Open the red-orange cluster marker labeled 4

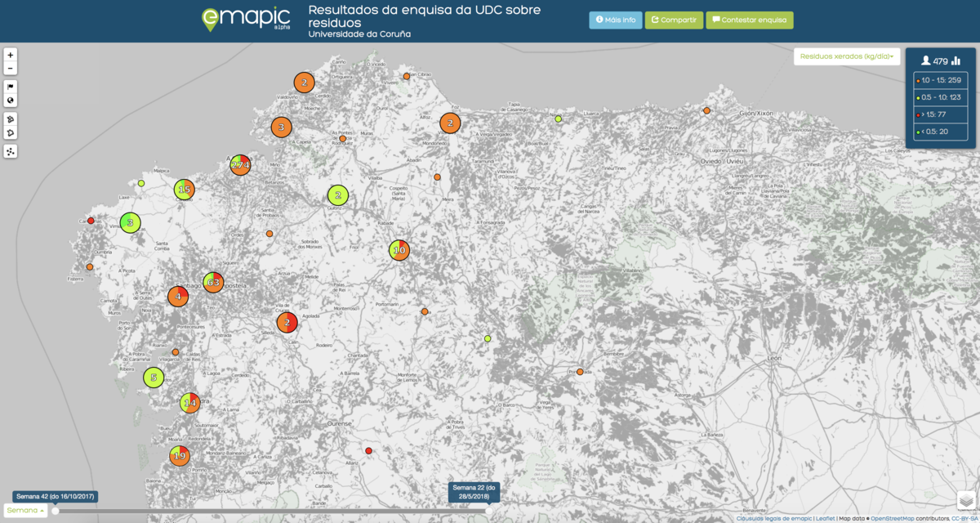tap(178, 297)
